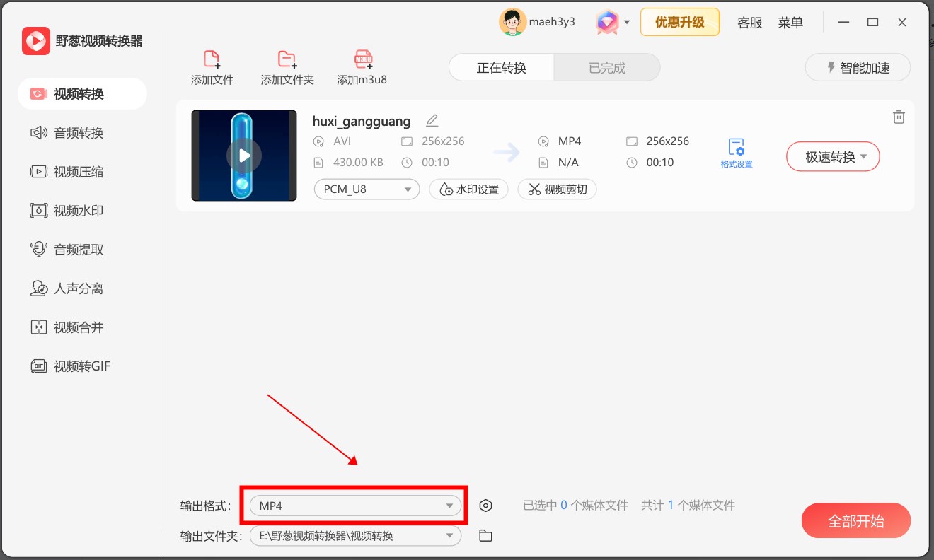The image size is (934, 560).
Task: Open the PCM_U8 audio track dropdown
Action: pyautogui.click(x=367, y=189)
